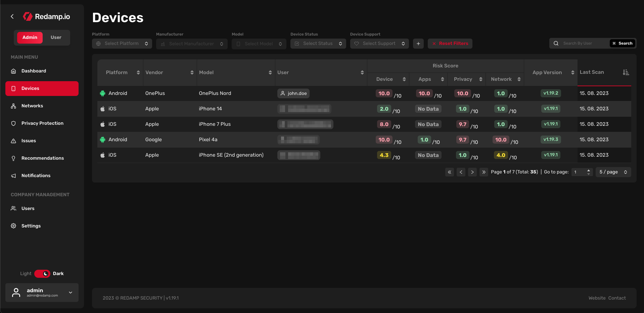This screenshot has height=313, width=644.
Task: Open the Select Platform dropdown
Action: 122,44
